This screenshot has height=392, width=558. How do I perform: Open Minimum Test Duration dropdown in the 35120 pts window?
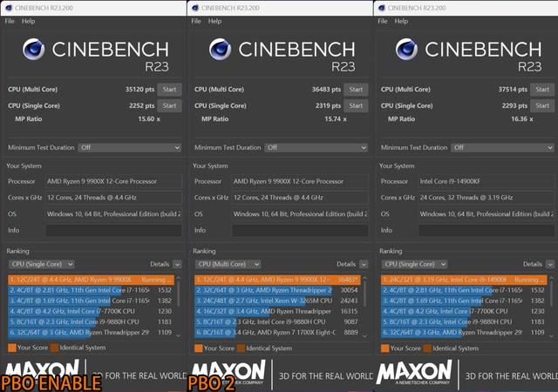[129, 147]
